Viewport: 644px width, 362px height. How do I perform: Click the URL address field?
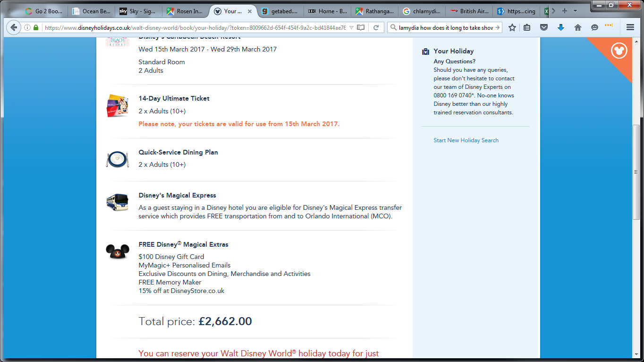tap(195, 27)
